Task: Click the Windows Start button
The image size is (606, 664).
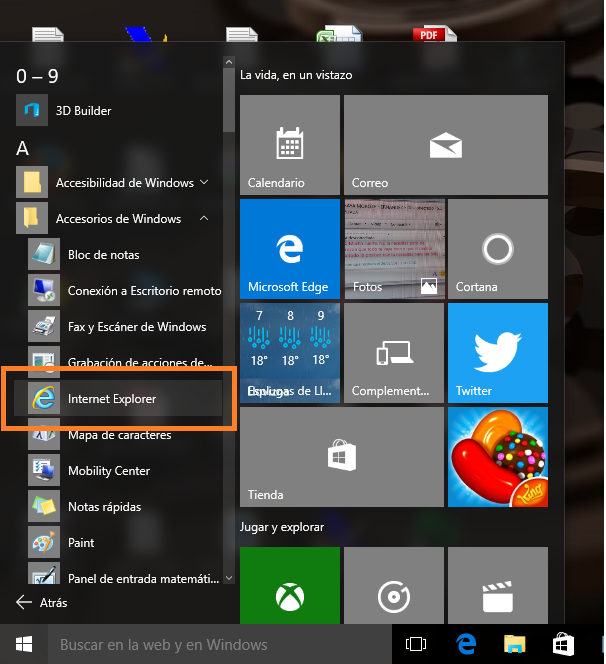Action: 24,644
